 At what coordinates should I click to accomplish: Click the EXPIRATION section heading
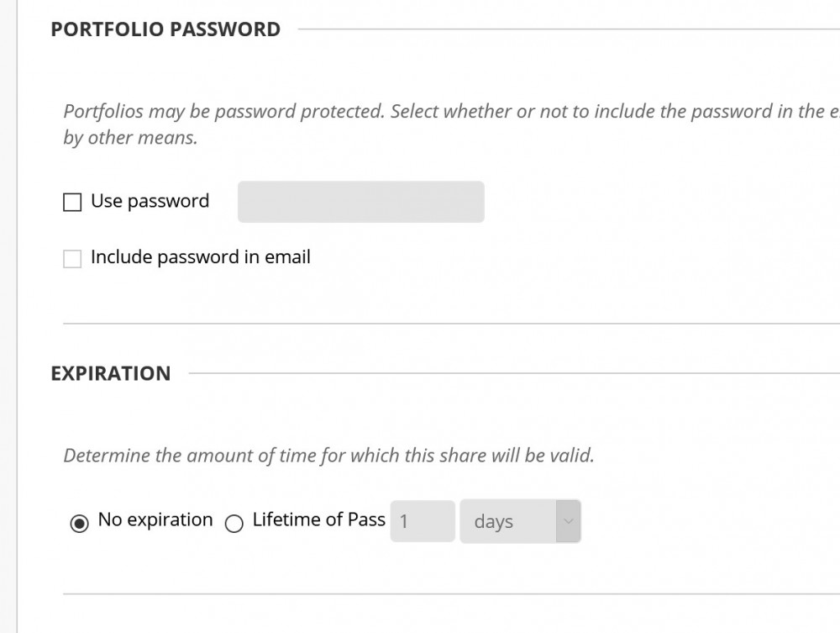click(111, 373)
